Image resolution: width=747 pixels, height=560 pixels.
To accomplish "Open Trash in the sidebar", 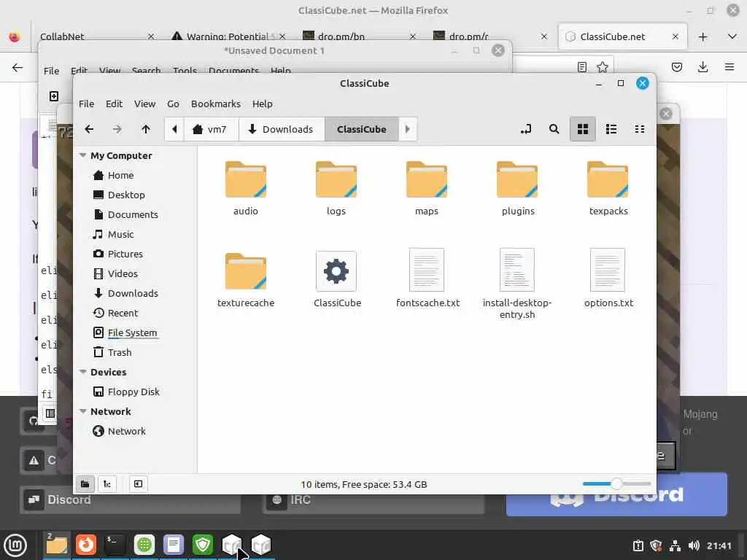I will (119, 352).
